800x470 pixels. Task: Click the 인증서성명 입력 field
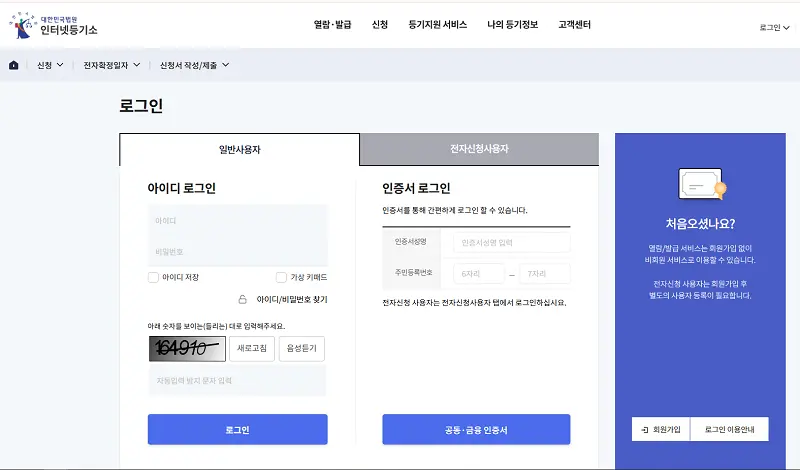(x=512, y=242)
